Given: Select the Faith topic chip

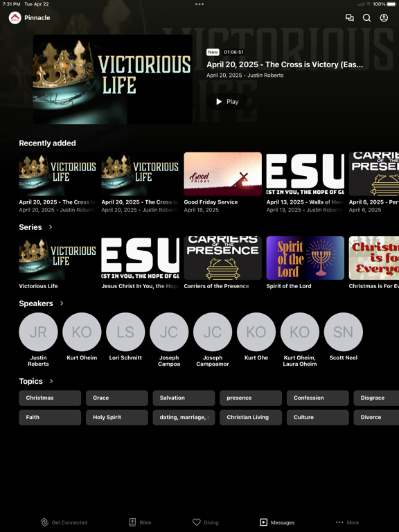Looking at the screenshot, I should click(50, 417).
